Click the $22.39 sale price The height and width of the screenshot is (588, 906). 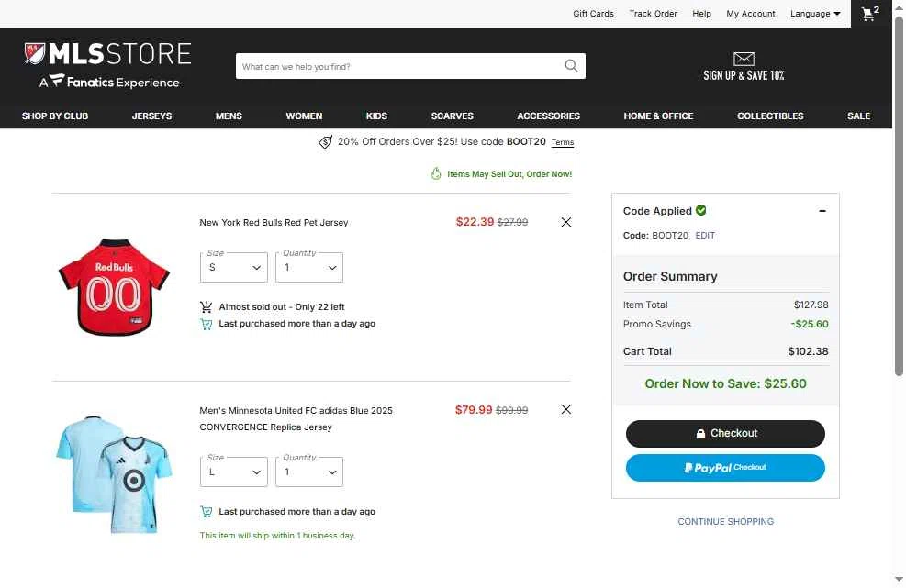(475, 222)
